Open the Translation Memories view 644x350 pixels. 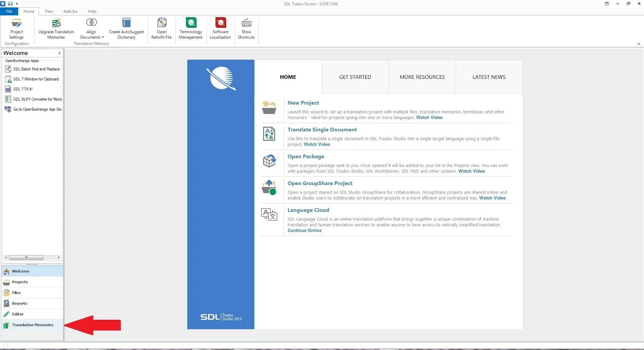coord(32,325)
